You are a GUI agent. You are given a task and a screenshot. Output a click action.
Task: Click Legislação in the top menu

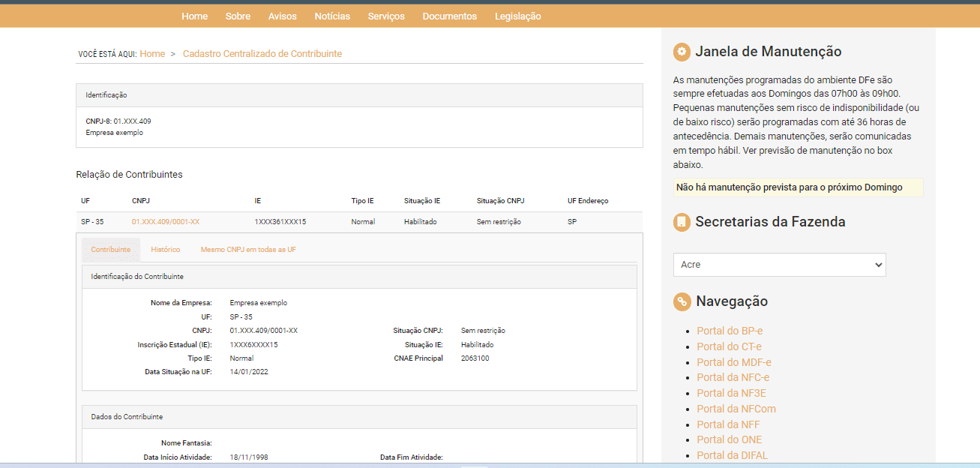click(517, 16)
